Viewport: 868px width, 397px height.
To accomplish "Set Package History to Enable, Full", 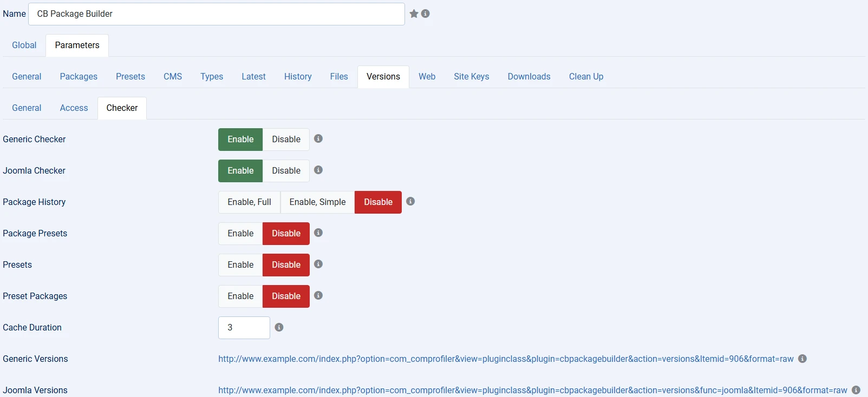I will pos(249,202).
